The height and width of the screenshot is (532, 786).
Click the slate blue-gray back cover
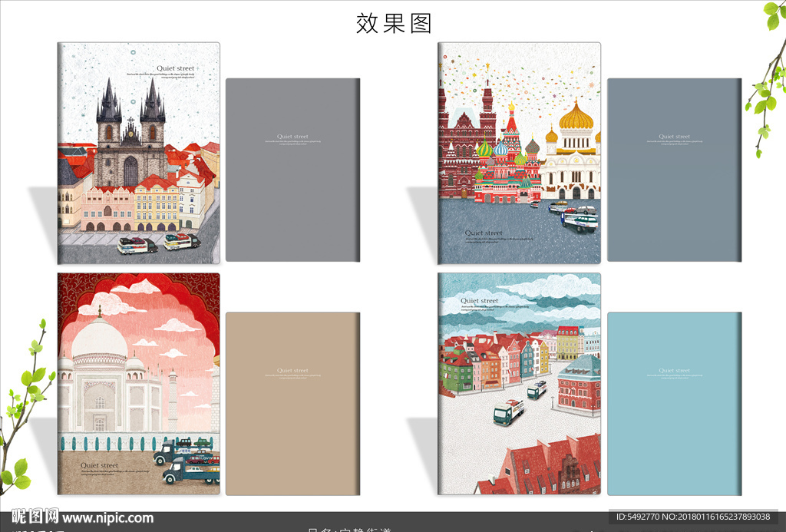point(674,170)
